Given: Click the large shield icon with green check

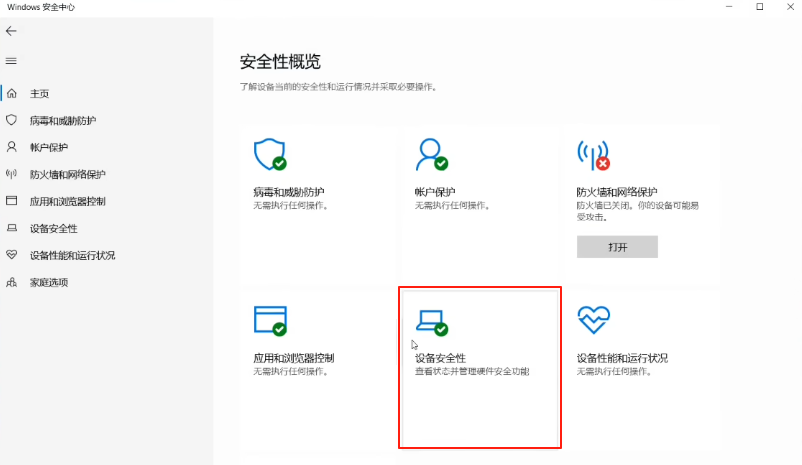Looking at the screenshot, I should [x=270, y=154].
